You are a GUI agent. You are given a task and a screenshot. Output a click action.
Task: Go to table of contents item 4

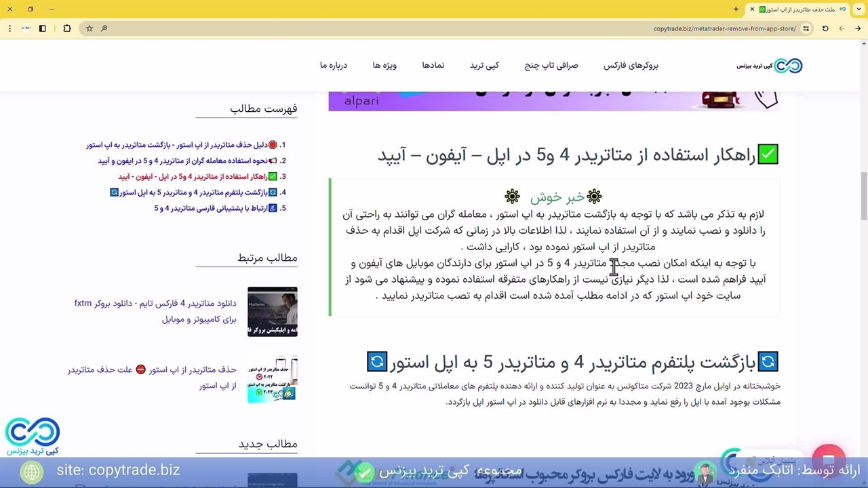(202, 192)
